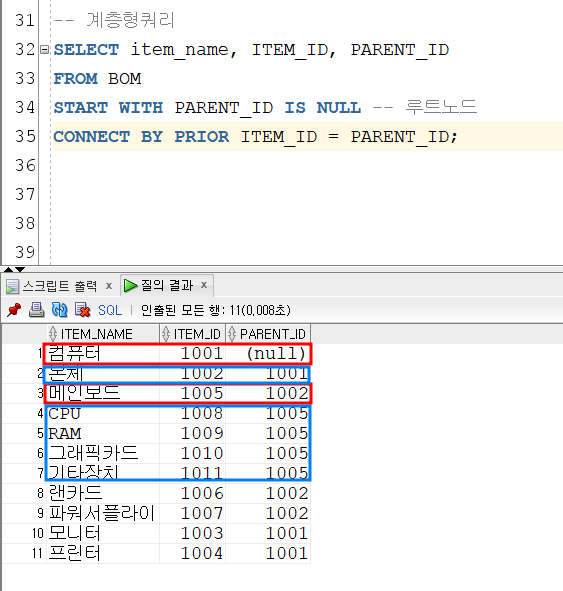
Task: Click the refresh results icon
Action: [60, 310]
